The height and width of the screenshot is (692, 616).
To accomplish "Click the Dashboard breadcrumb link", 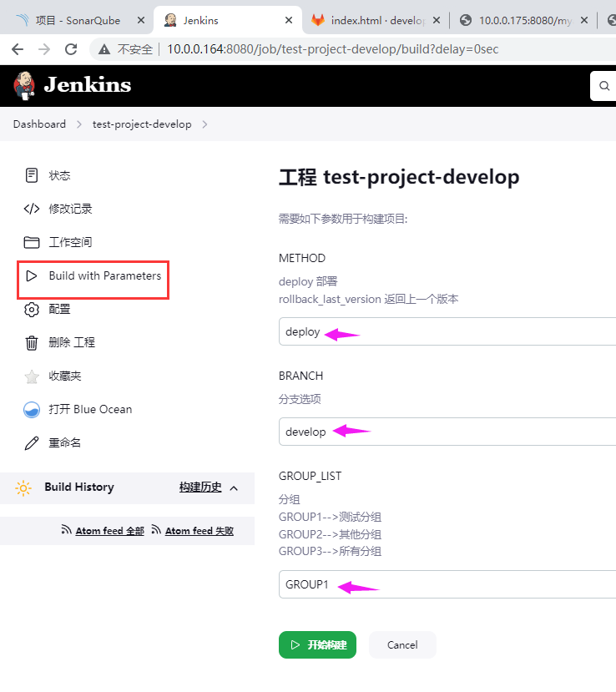I will [39, 124].
